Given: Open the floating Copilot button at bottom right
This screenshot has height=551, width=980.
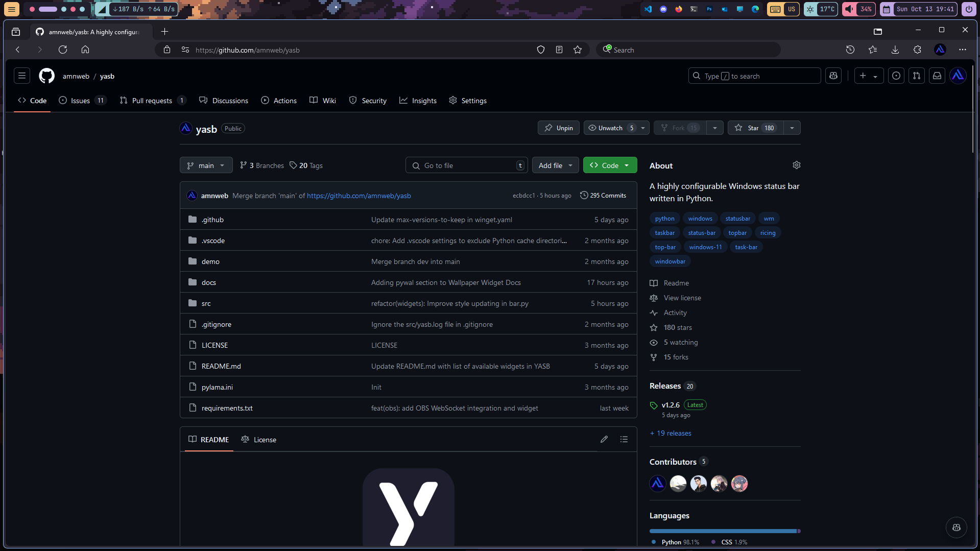Looking at the screenshot, I should pos(957,528).
